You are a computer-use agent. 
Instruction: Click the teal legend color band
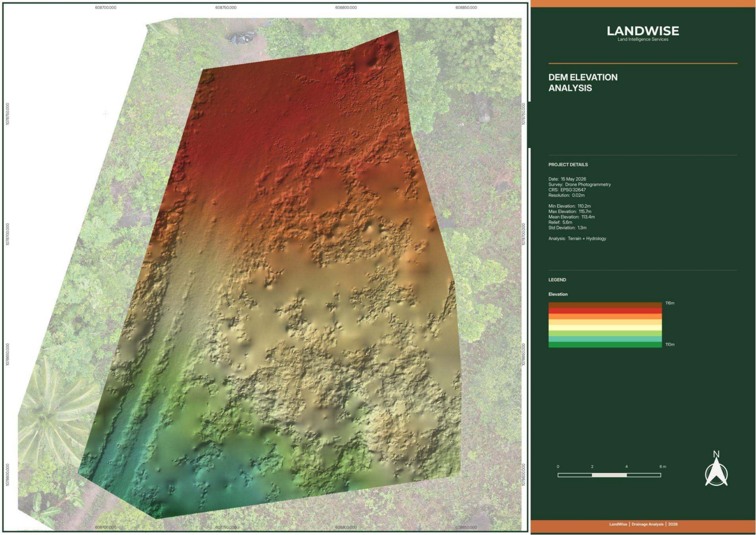[605, 339]
